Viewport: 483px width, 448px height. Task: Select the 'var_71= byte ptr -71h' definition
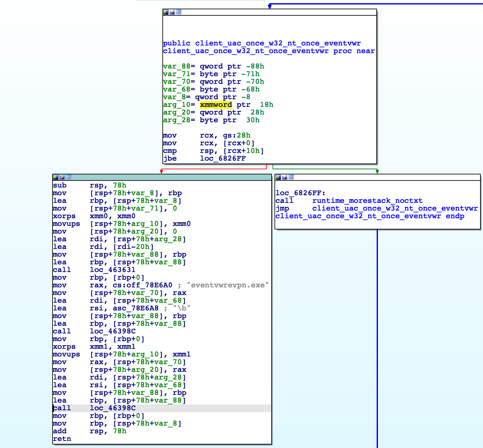pos(211,74)
